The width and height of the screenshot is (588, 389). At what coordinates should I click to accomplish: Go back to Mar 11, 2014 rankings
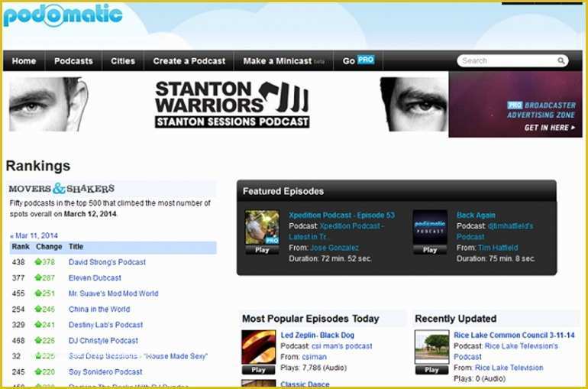(x=34, y=235)
